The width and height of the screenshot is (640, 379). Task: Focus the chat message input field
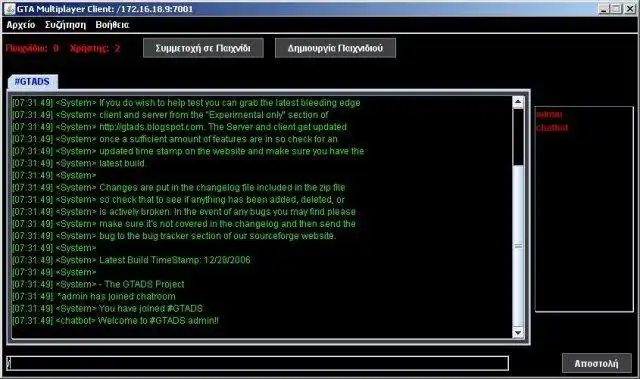pos(258,363)
